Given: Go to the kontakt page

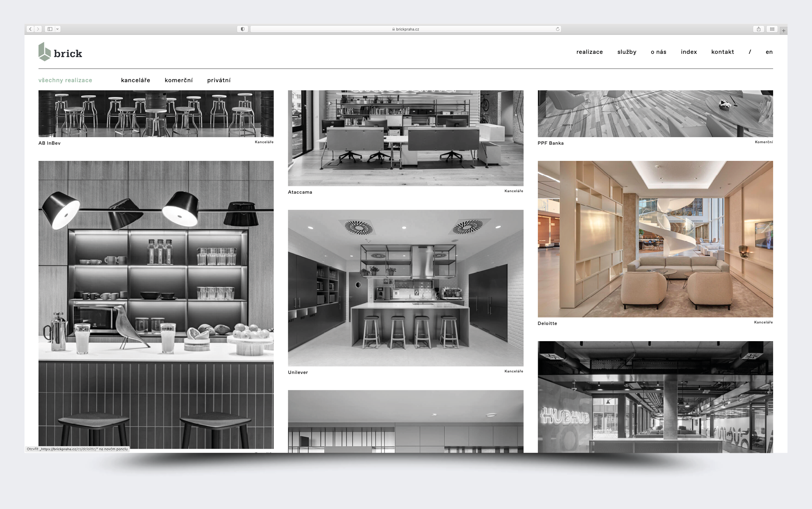Looking at the screenshot, I should 722,52.
